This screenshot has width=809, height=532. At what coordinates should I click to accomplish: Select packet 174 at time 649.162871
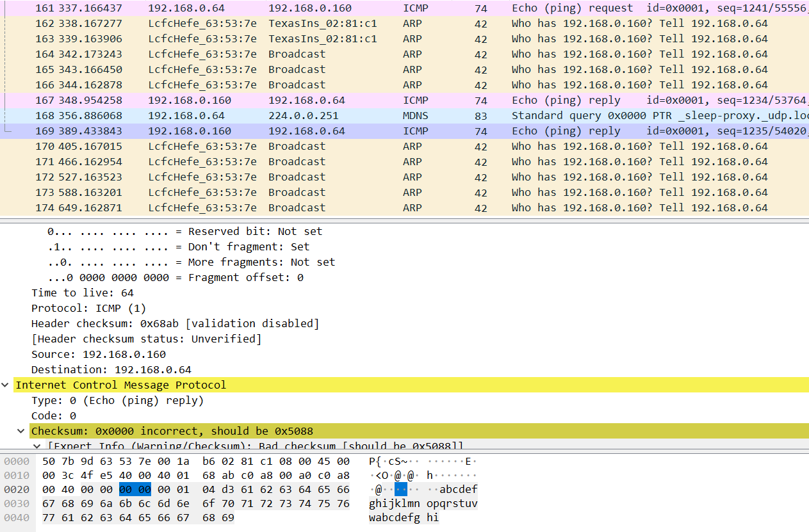[x=404, y=207]
